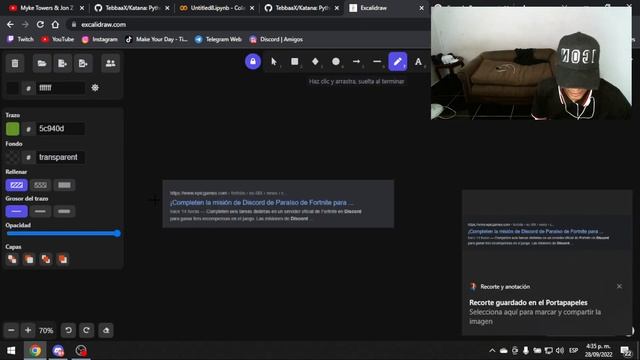The height and width of the screenshot is (360, 640).
Task: Select the ellipse tool
Action: click(x=336, y=62)
